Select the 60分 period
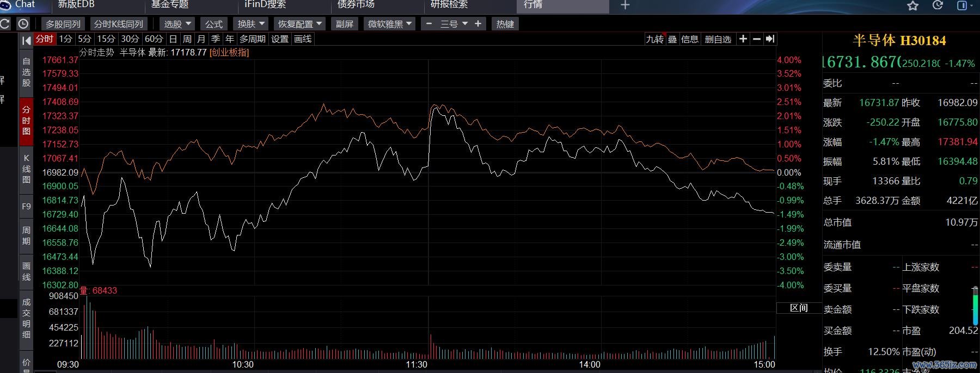 (x=154, y=39)
